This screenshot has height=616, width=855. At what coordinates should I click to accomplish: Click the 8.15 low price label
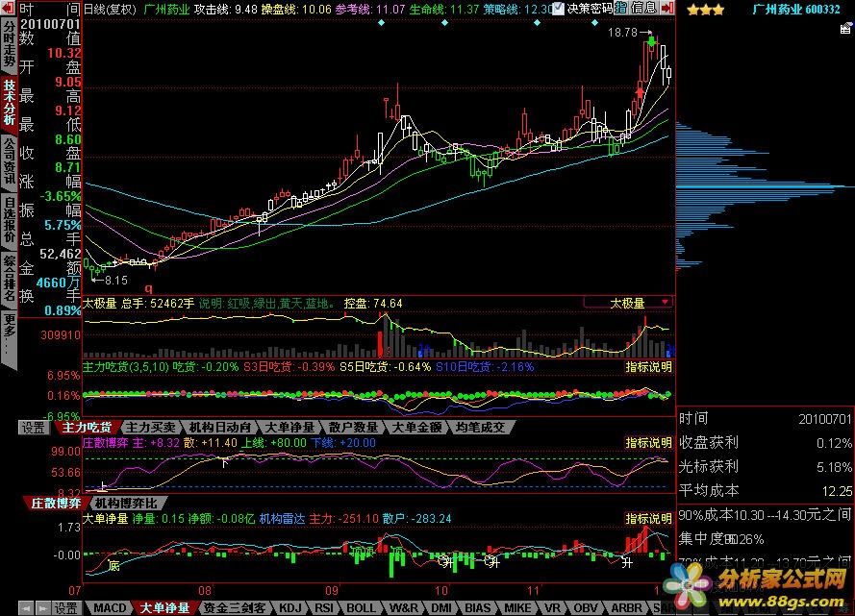pos(116,281)
